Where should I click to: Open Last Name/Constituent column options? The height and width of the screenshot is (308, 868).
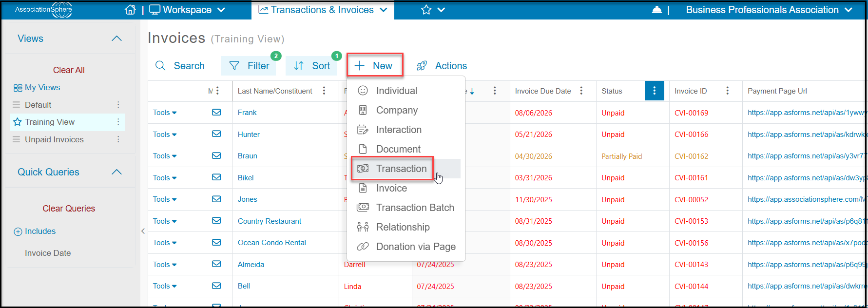(x=324, y=91)
